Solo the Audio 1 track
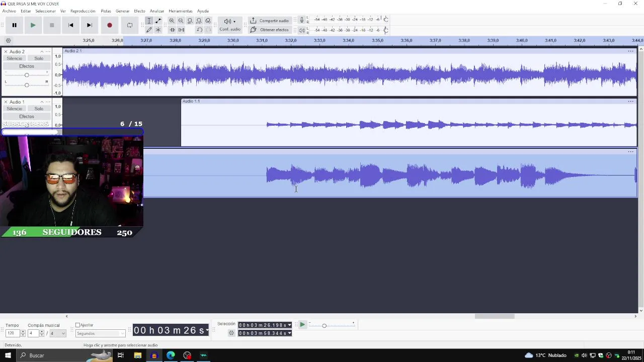644x362 pixels. [39, 109]
